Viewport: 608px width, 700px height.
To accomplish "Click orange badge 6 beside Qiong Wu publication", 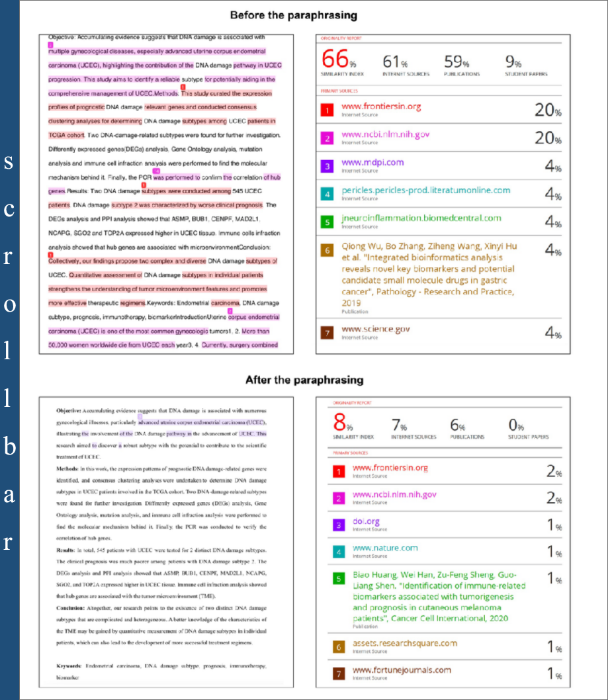I will point(327,250).
